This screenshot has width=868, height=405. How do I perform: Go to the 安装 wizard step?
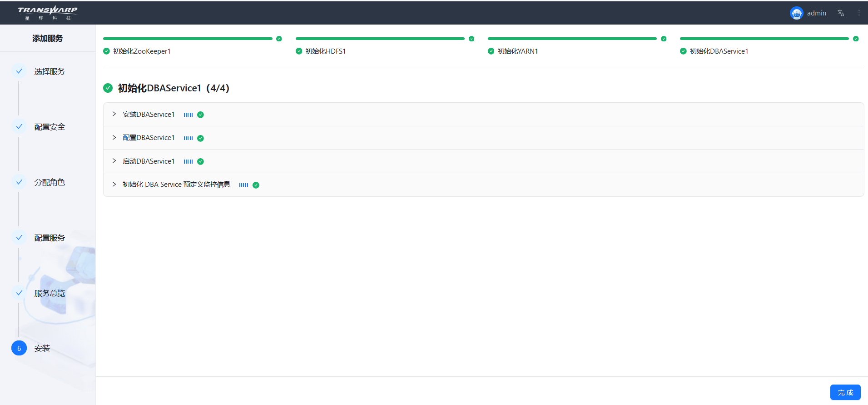[x=42, y=348]
